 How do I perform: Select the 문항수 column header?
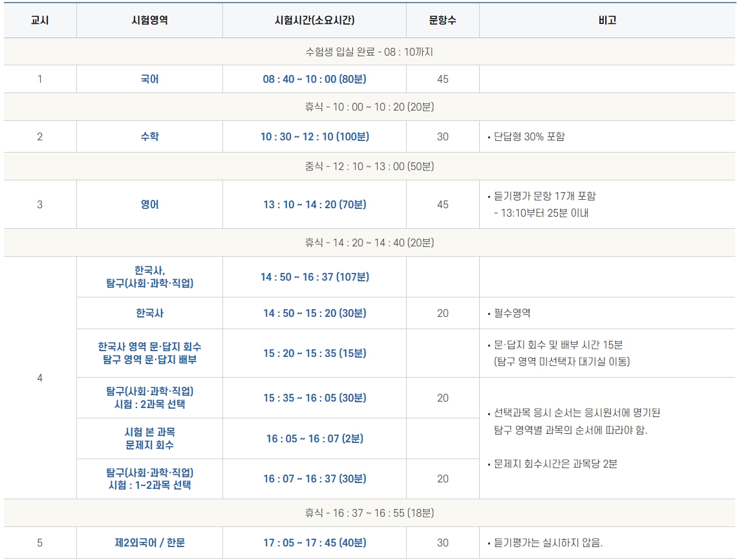click(x=442, y=21)
